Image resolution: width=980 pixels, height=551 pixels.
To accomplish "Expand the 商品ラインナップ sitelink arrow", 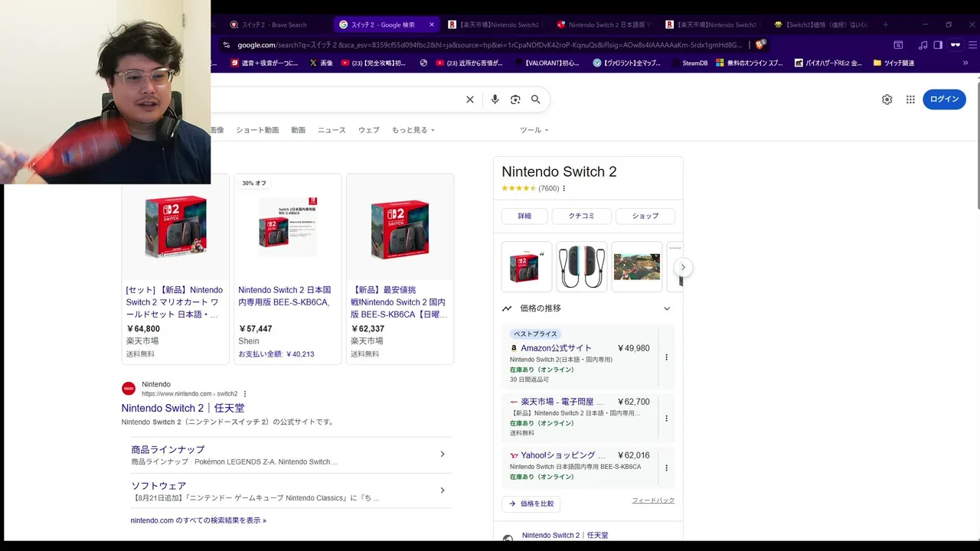I will [x=443, y=455].
